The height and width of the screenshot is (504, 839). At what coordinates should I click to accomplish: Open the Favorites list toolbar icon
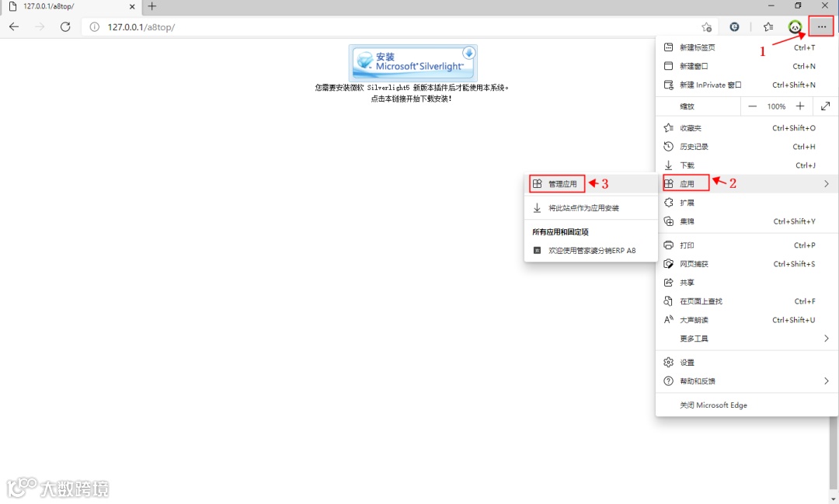click(768, 26)
